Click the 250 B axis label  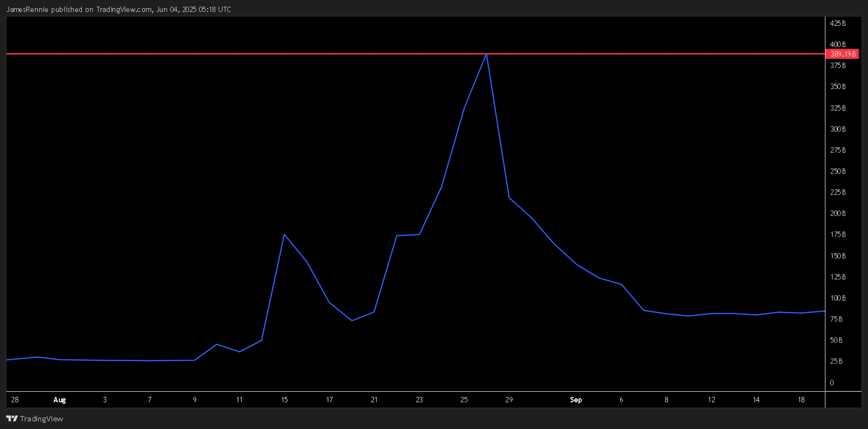(838, 171)
